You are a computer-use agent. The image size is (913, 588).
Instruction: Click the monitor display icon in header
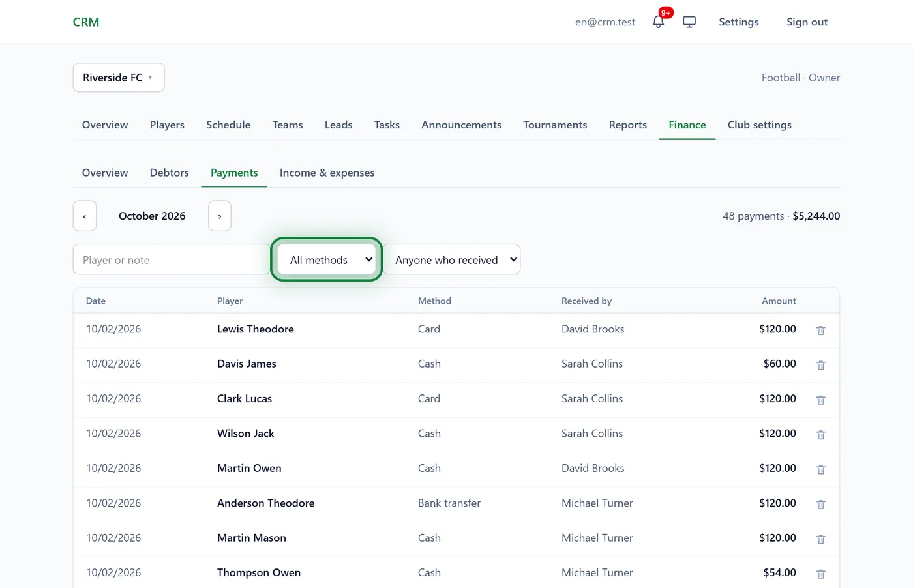point(689,22)
